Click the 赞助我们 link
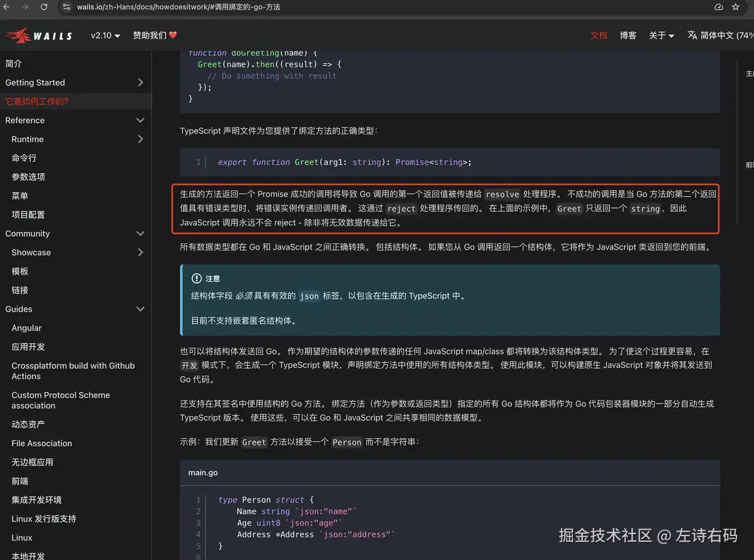The height and width of the screenshot is (560, 754). pos(155,35)
